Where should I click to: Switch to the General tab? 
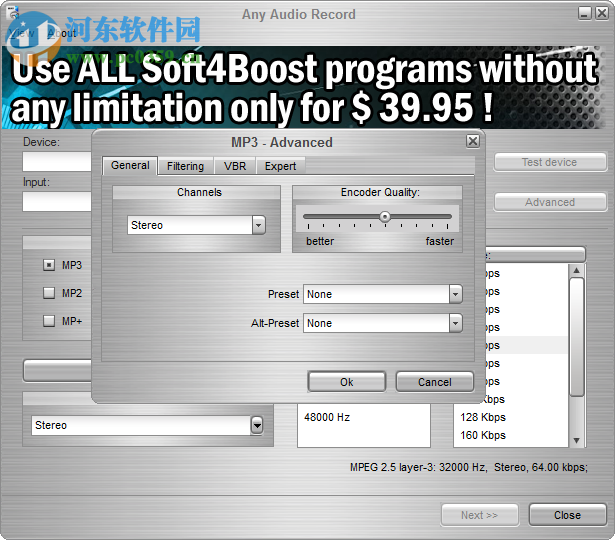coord(130,165)
